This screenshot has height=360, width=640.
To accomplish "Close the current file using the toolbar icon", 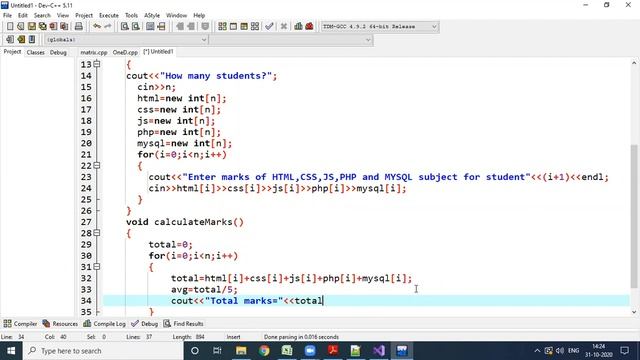I will point(53,27).
